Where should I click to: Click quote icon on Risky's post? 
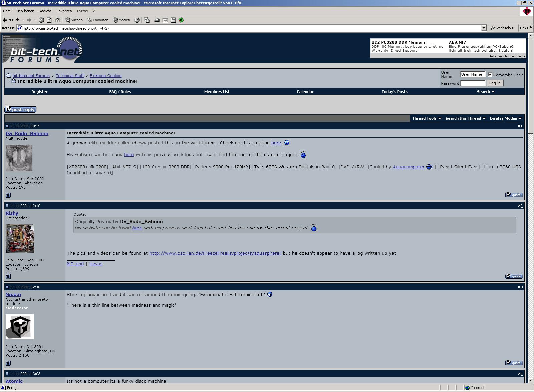pyautogui.click(x=514, y=276)
